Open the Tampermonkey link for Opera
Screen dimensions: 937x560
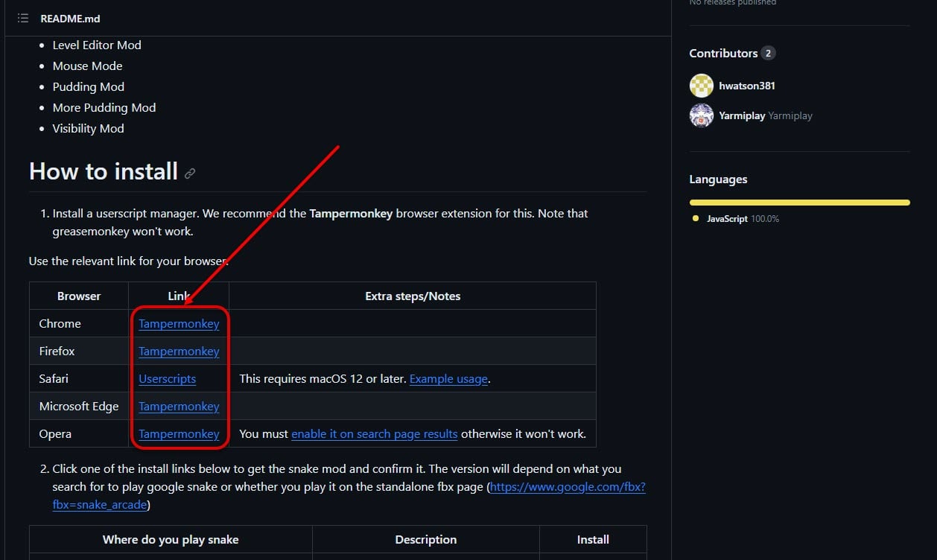(x=179, y=433)
